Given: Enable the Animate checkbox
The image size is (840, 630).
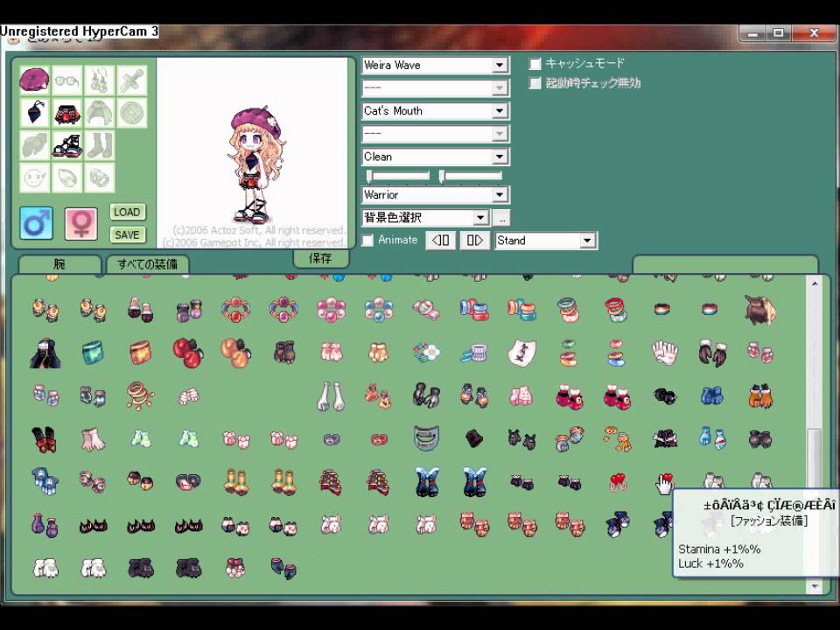Looking at the screenshot, I should point(367,241).
